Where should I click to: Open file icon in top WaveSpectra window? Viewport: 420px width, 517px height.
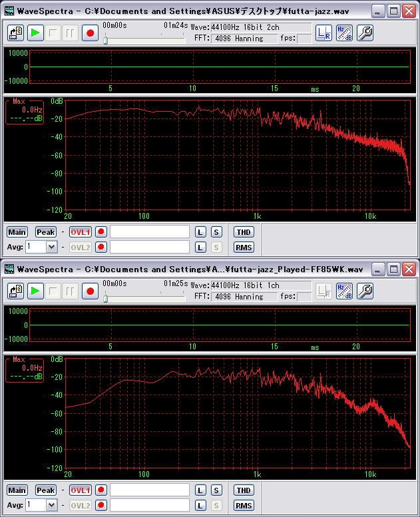pos(15,33)
